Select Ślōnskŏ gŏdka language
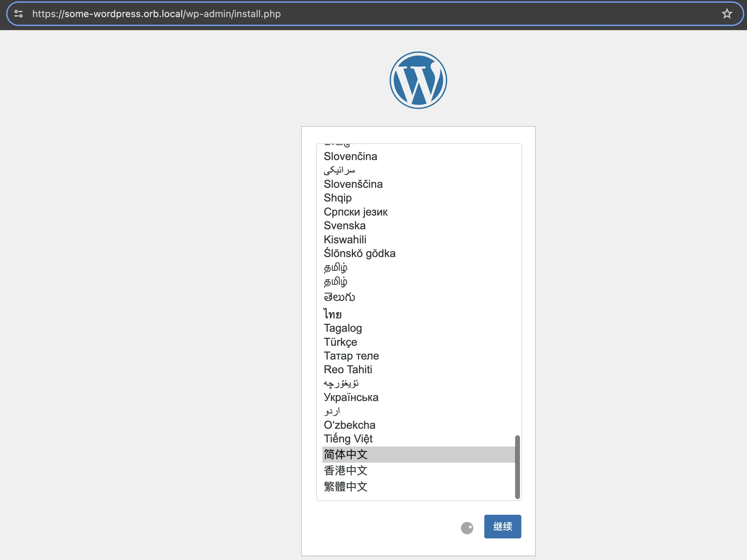The image size is (747, 560). coord(419,253)
